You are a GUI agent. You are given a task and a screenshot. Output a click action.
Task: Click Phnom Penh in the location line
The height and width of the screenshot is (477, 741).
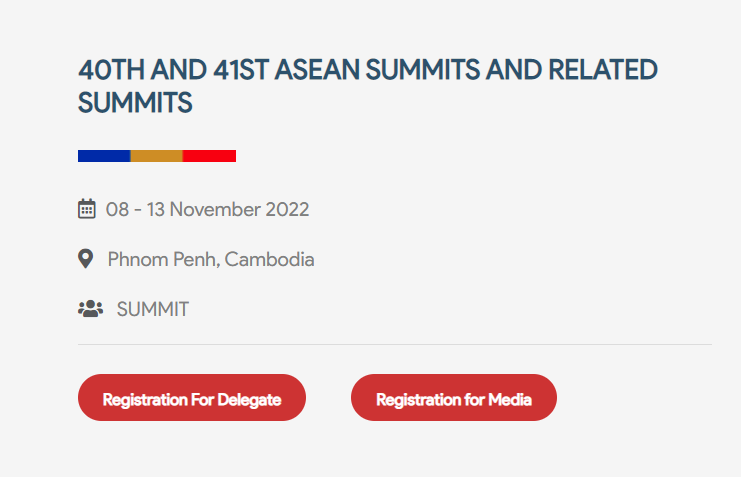[163, 260]
